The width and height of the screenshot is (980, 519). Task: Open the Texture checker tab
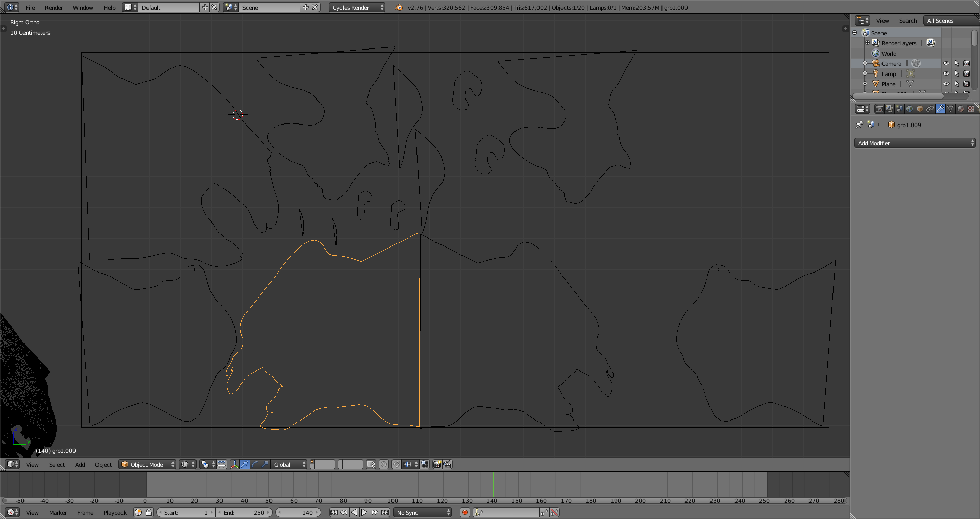[971, 109]
